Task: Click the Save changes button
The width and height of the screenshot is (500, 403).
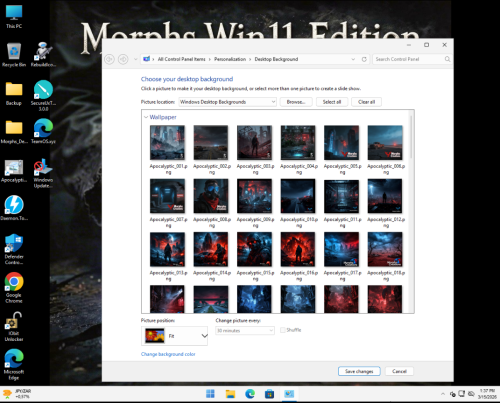Action: click(x=359, y=371)
